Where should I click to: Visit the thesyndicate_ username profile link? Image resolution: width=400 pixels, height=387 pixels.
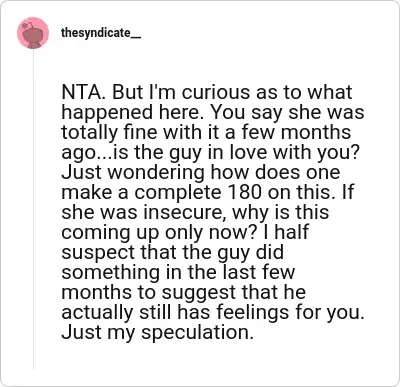point(101,33)
